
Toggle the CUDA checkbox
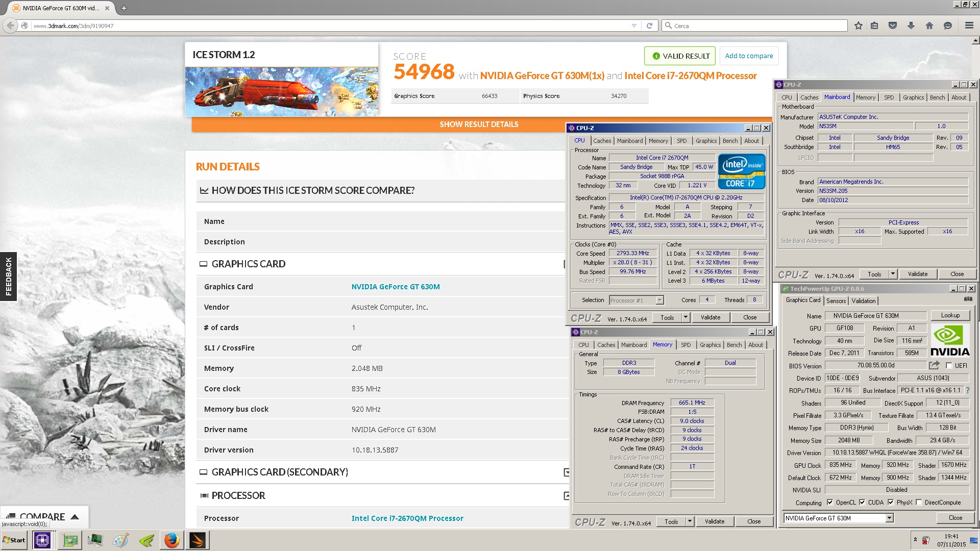click(x=862, y=503)
